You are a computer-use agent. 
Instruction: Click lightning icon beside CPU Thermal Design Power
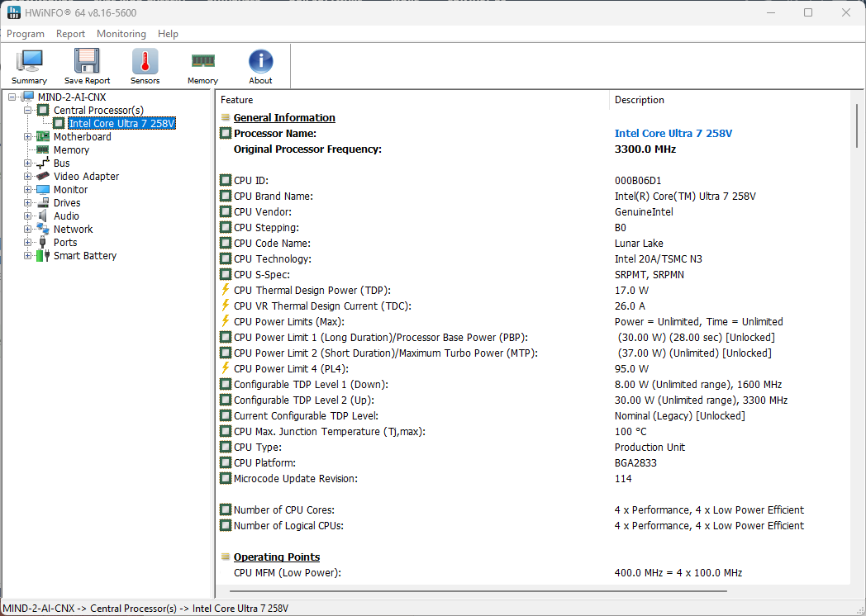click(225, 290)
